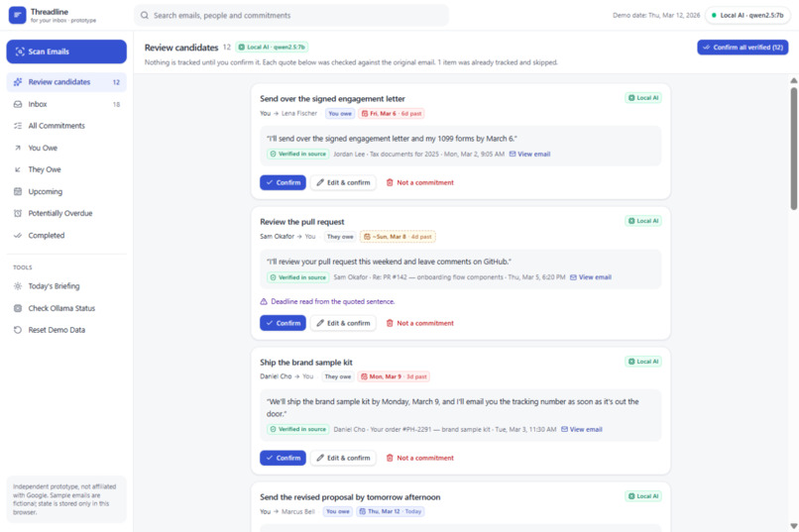Click the Threadline logo icon
This screenshot has width=799, height=532.
coord(17,15)
